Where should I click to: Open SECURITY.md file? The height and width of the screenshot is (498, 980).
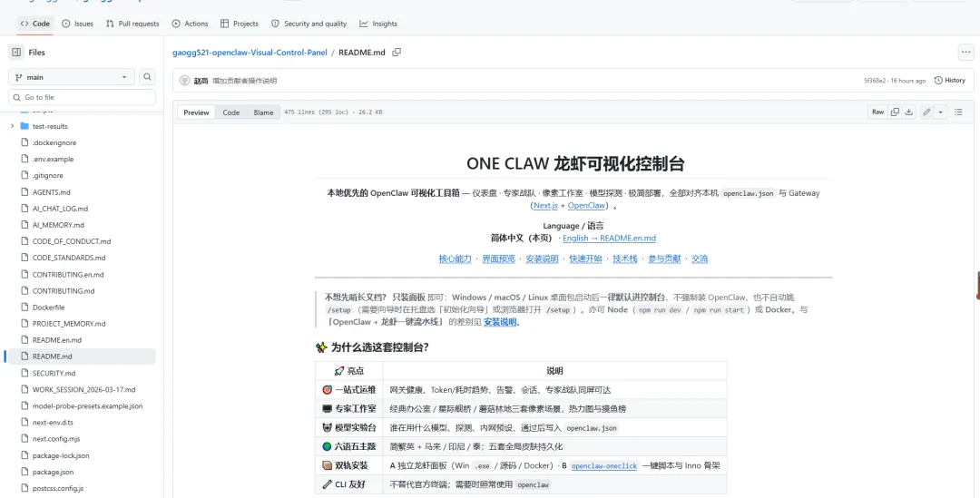pyautogui.click(x=54, y=373)
